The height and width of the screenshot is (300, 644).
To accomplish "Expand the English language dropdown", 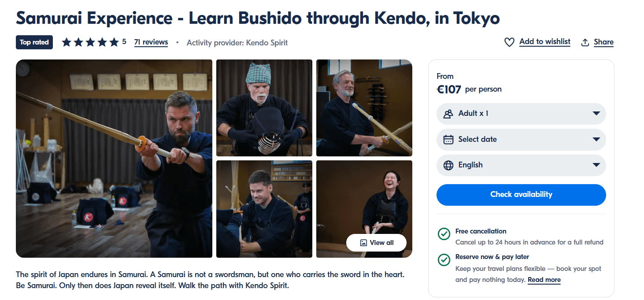I will click(x=521, y=165).
